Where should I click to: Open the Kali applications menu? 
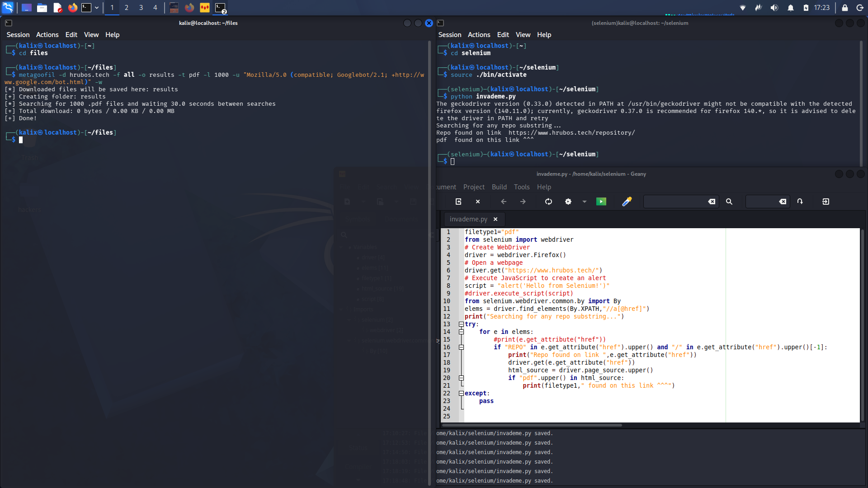click(8, 7)
